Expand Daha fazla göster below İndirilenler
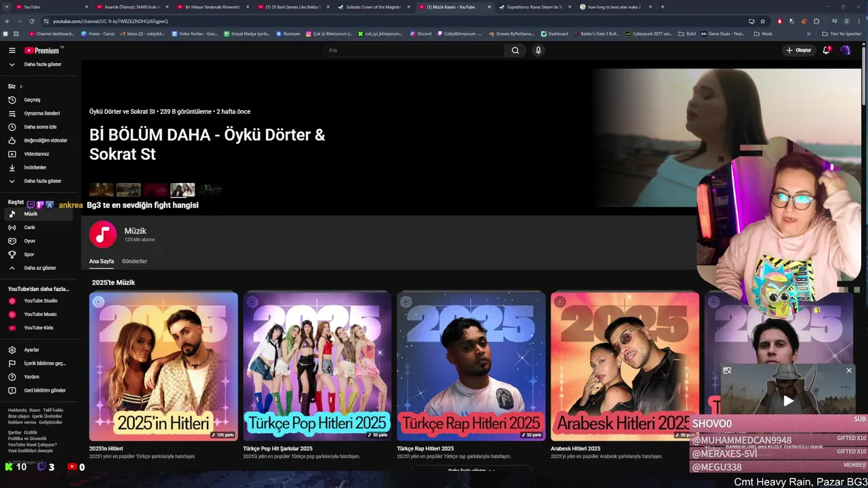The image size is (868, 488). pyautogui.click(x=39, y=181)
